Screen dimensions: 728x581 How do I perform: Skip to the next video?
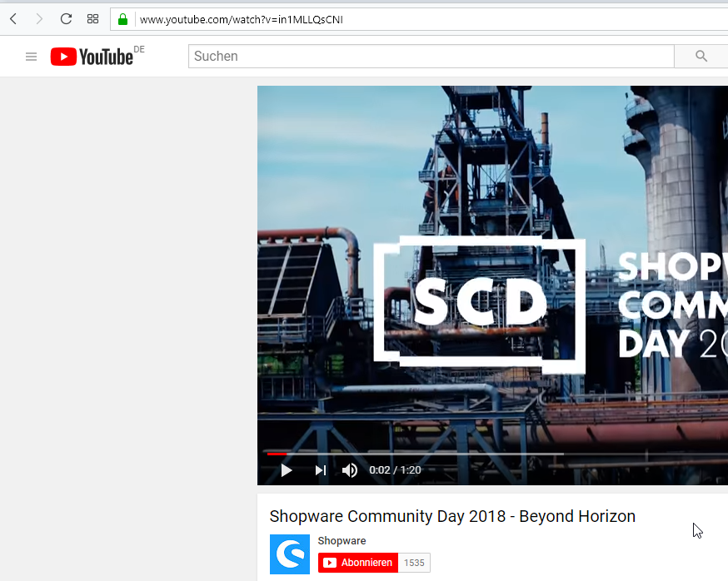pyautogui.click(x=321, y=470)
